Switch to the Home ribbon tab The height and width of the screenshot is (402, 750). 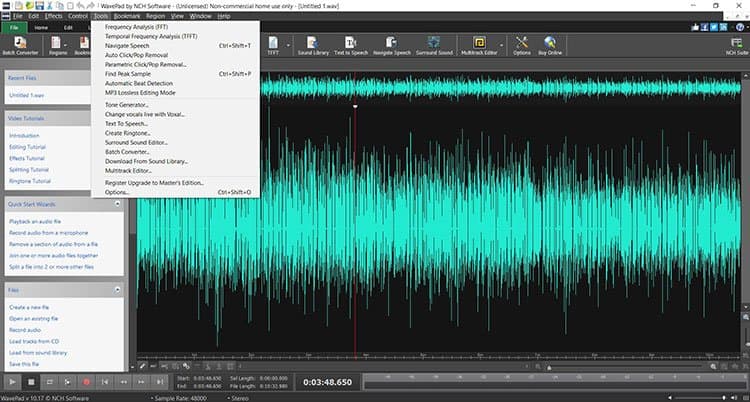(x=41, y=28)
